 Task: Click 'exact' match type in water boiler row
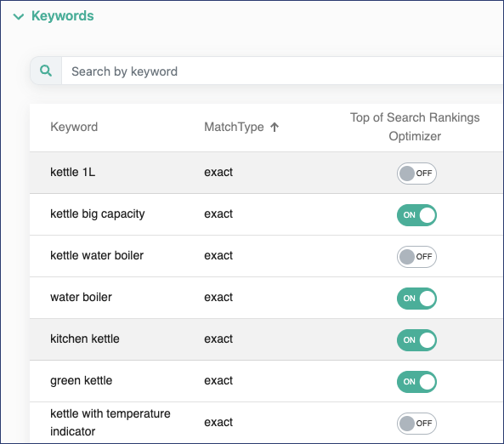click(218, 297)
